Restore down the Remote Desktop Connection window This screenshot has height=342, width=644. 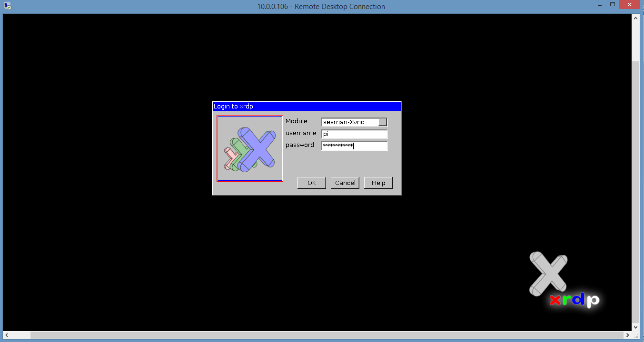[x=613, y=5]
